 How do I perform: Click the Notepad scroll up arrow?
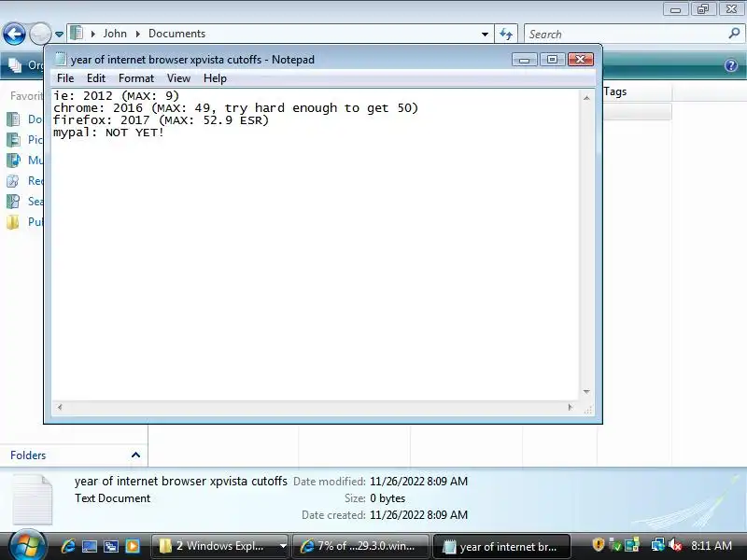pos(586,98)
